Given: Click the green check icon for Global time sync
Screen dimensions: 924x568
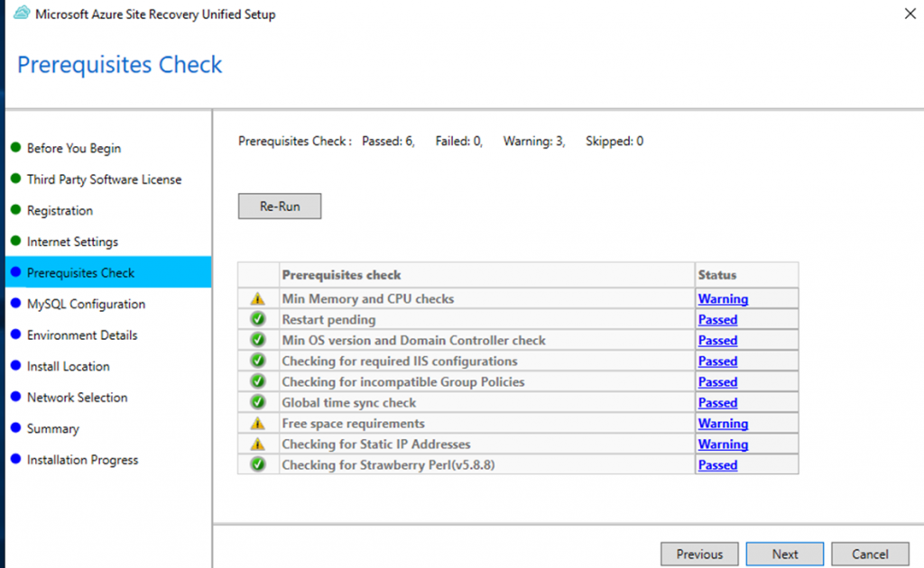Looking at the screenshot, I should pos(258,403).
